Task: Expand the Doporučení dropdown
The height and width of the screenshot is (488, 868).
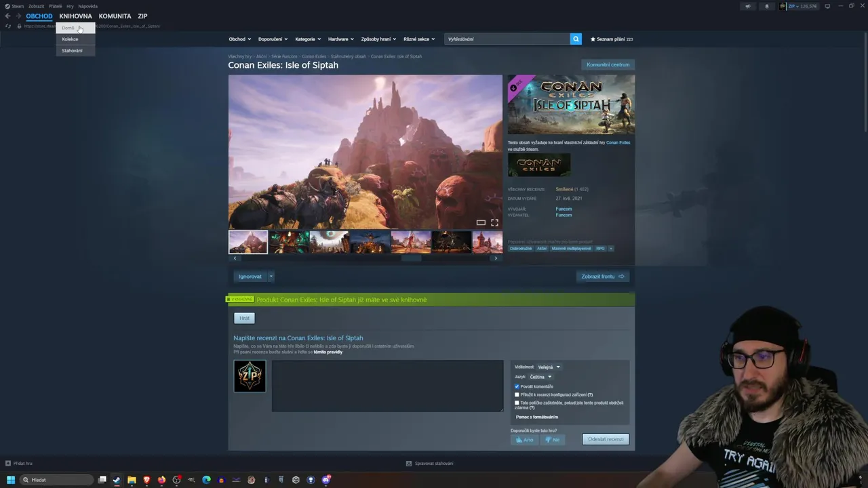Action: (x=273, y=39)
